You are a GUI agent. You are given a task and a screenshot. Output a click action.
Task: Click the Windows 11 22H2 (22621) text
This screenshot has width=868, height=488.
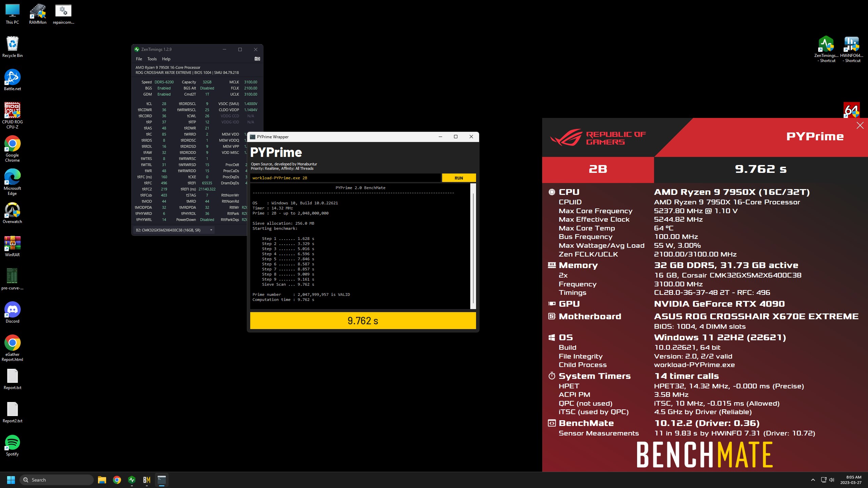point(720,338)
